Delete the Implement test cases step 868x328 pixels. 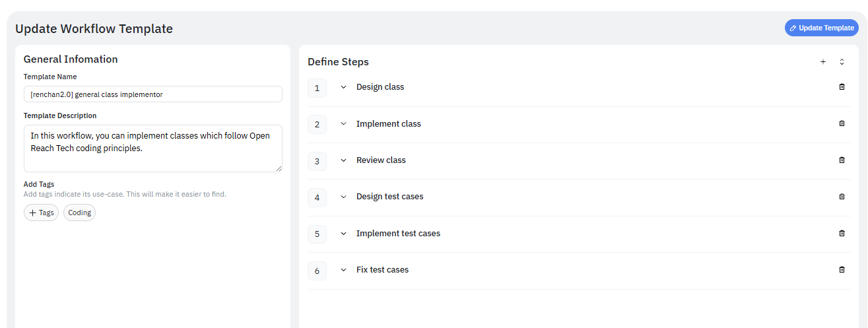[x=842, y=234]
